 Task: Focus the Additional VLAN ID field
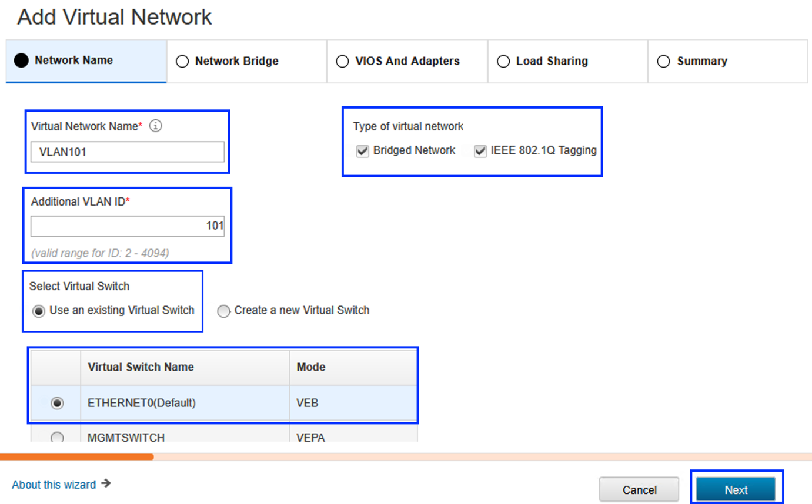point(128,226)
